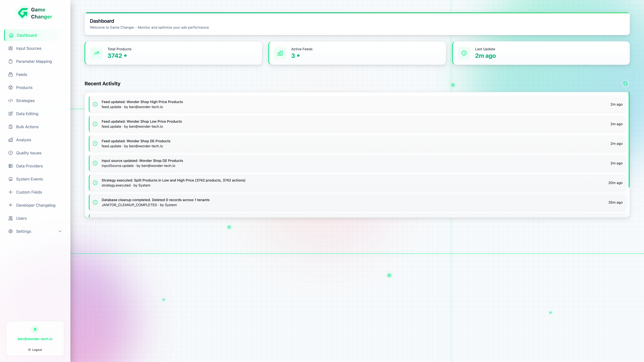644x362 pixels.
Task: Open the Developer Changelog
Action: [35, 205]
